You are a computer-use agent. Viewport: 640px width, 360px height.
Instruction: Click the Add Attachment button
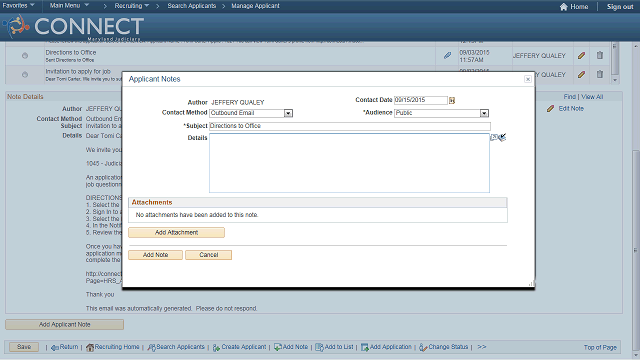(x=176, y=233)
